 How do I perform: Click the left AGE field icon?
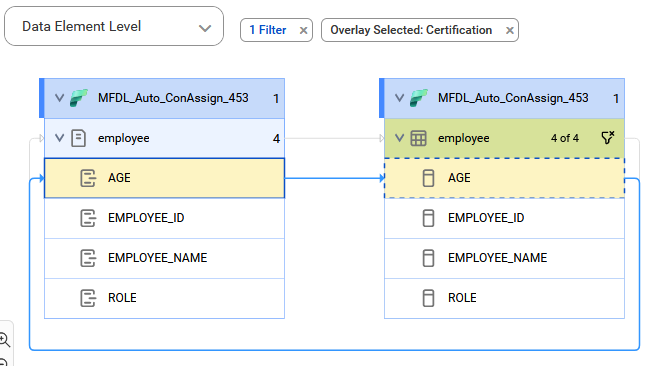88,178
